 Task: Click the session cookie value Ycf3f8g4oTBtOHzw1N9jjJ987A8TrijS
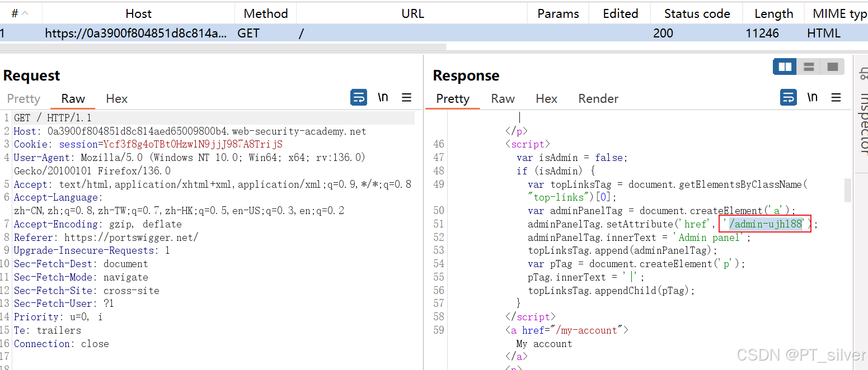coord(193,145)
